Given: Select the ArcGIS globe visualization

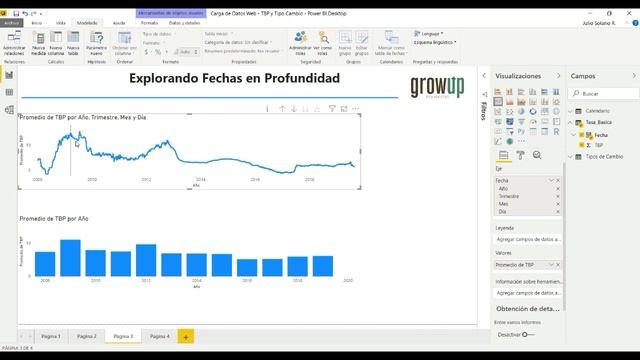Looking at the screenshot, I should [x=510, y=141].
